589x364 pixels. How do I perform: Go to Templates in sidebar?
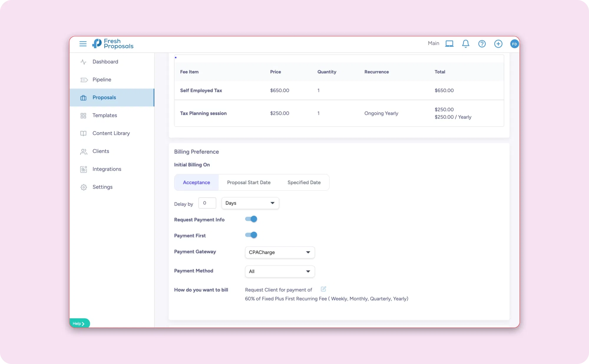coord(105,115)
